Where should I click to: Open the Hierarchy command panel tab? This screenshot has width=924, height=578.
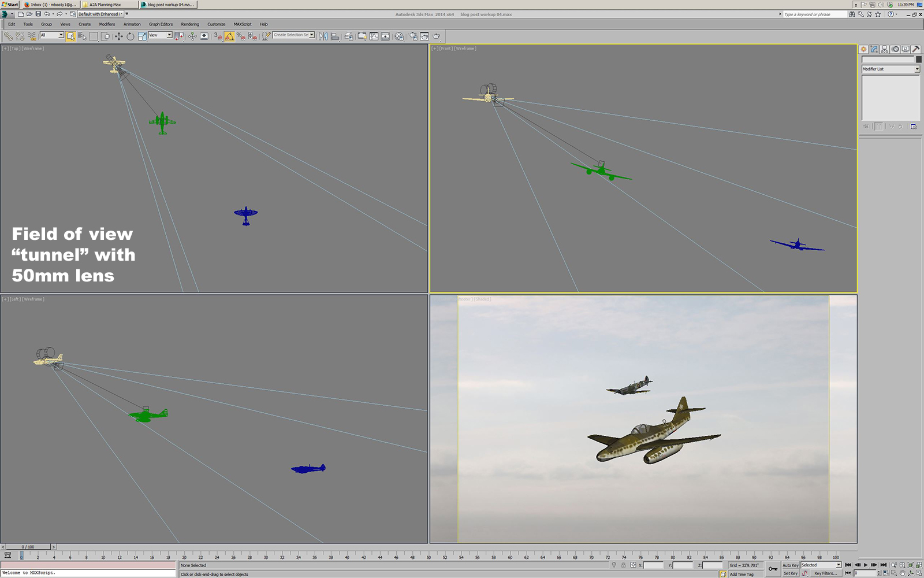pos(884,50)
